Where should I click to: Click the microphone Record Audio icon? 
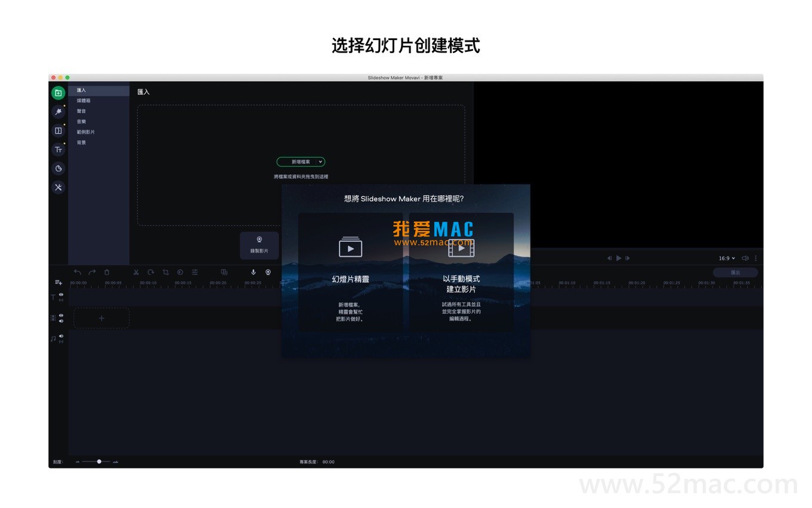[254, 272]
